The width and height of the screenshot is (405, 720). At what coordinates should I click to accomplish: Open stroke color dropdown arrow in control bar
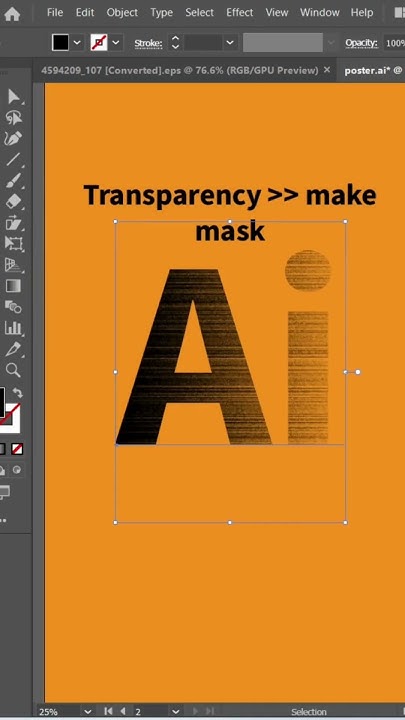pyautogui.click(x=116, y=43)
